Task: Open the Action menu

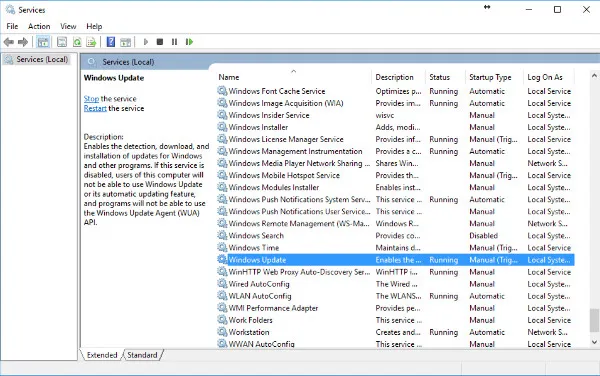Action: click(39, 26)
